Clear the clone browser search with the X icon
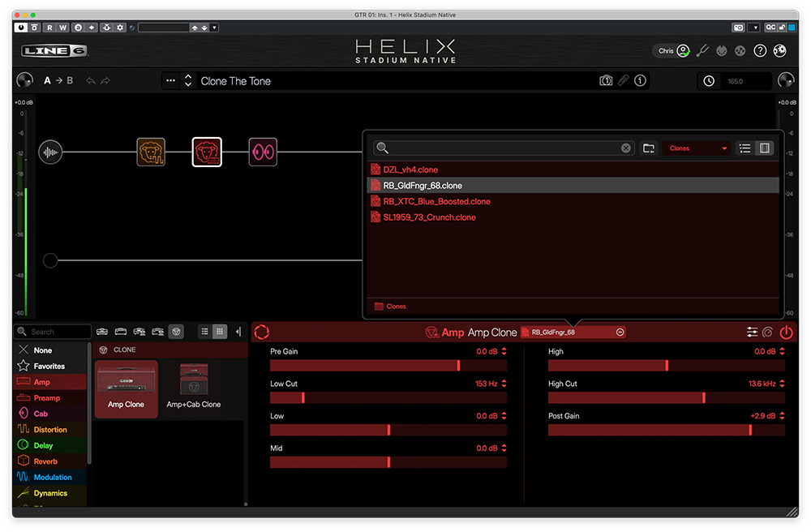This screenshot has width=811, height=532. [626, 148]
